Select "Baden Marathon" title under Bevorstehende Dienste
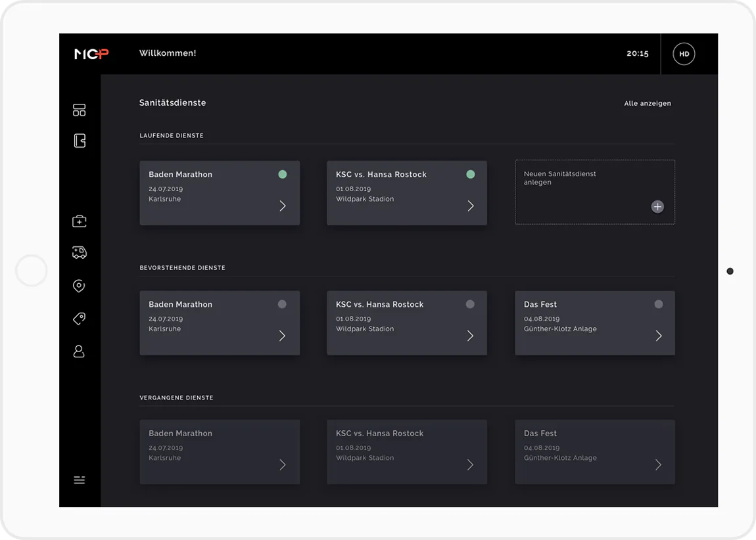The width and height of the screenshot is (756, 540). [180, 304]
